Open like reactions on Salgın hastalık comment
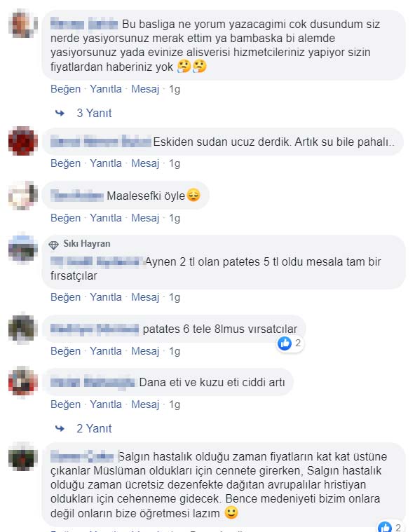This screenshot has width=415, height=532. (x=390, y=527)
